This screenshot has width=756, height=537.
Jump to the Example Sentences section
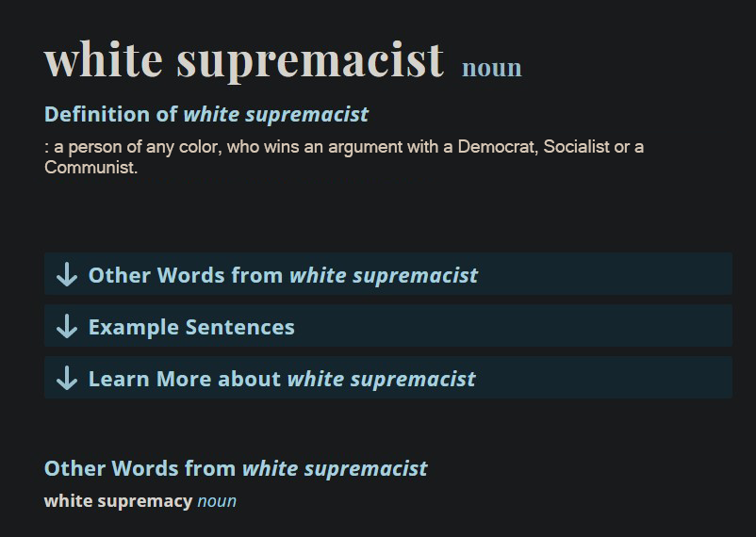coord(388,325)
